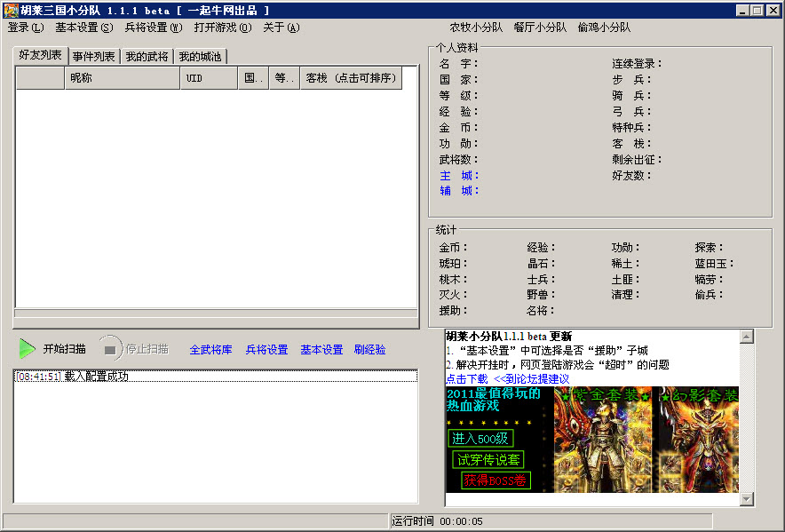Open the 偷鸡小分队 link at top

[x=604, y=28]
